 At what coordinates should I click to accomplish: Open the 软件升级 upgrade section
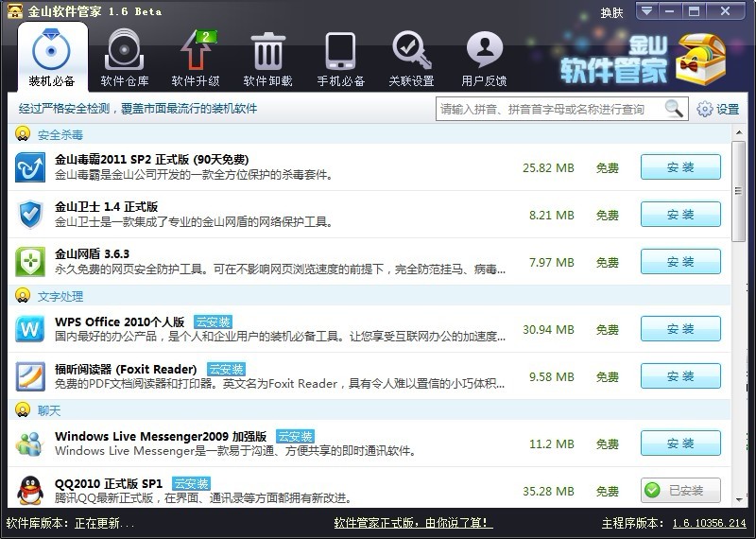pos(196,59)
